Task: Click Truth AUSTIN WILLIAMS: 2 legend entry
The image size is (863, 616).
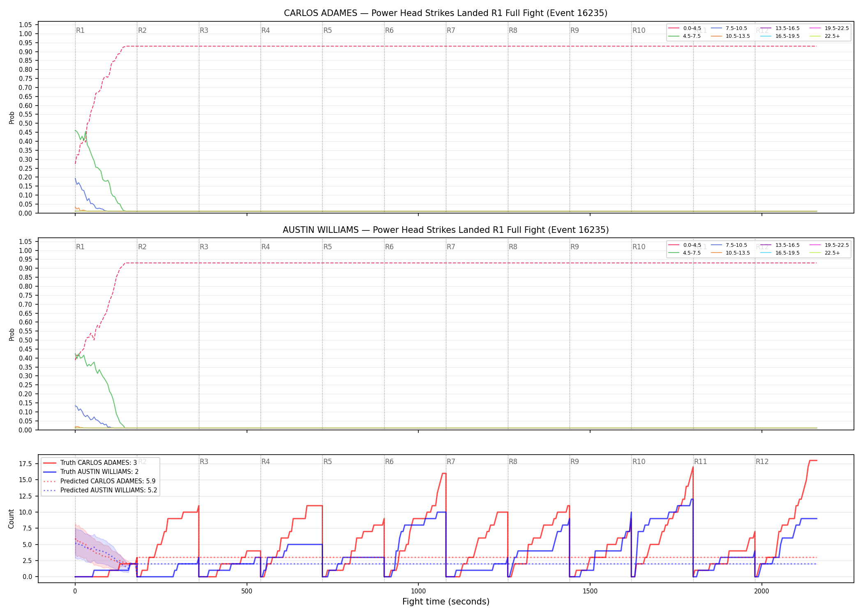Action: pos(91,472)
